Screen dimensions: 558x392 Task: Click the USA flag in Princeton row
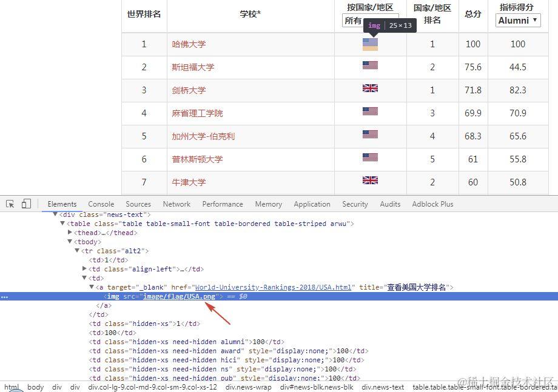click(x=370, y=157)
